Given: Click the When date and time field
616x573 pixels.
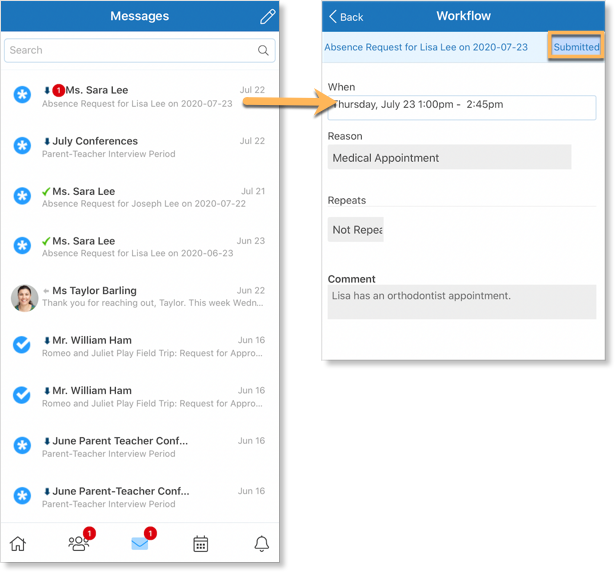Looking at the screenshot, I should click(462, 107).
